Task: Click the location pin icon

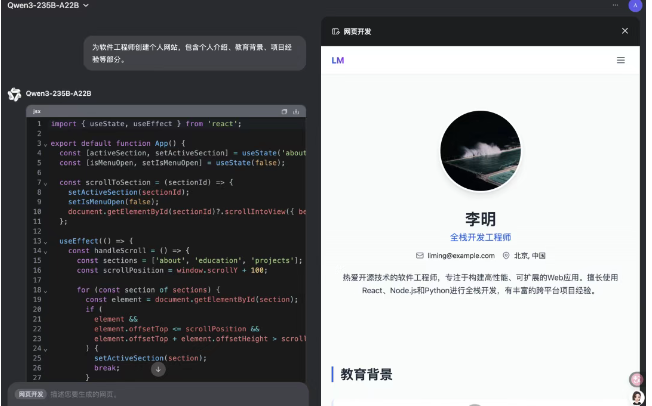Action: tap(506, 255)
